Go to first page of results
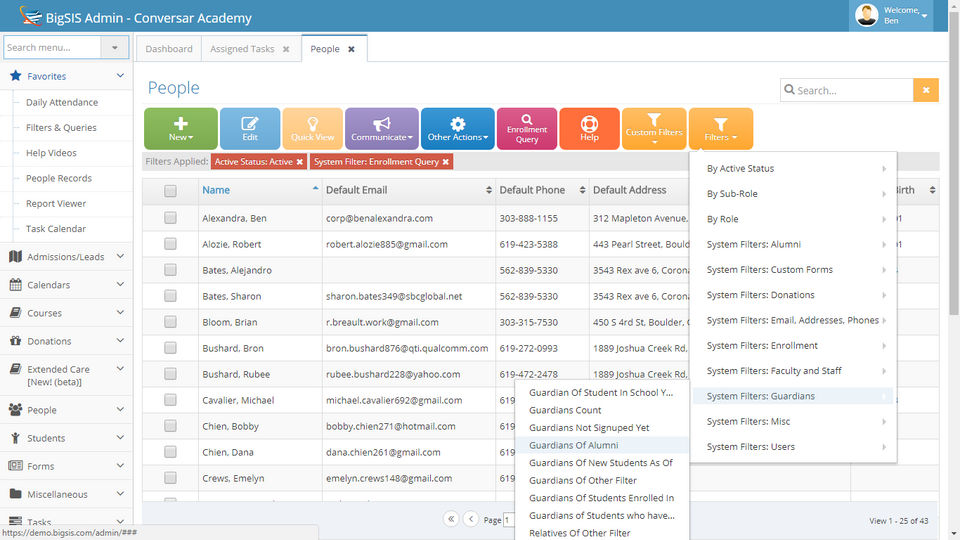 (x=451, y=519)
